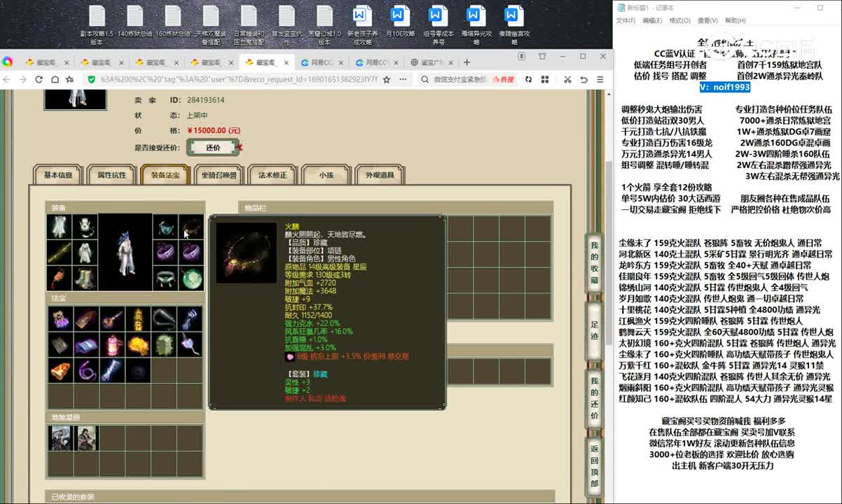Click the second 地煞星册 portrait thumbnail
The width and height of the screenshot is (842, 504).
click(x=85, y=437)
